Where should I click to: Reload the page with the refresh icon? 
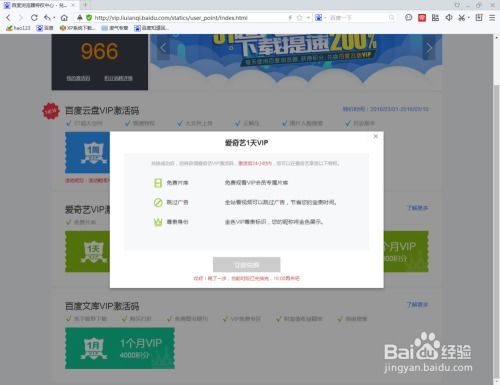(34, 18)
